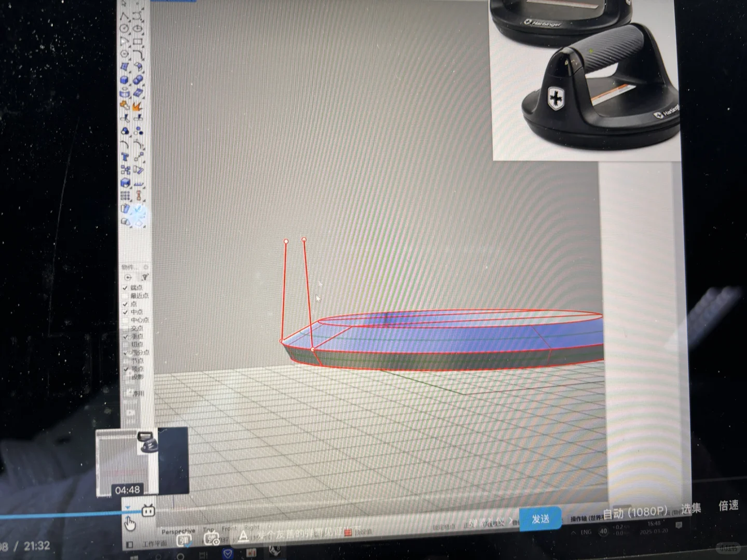
Task: Click the 发送 send button
Action: tap(542, 519)
